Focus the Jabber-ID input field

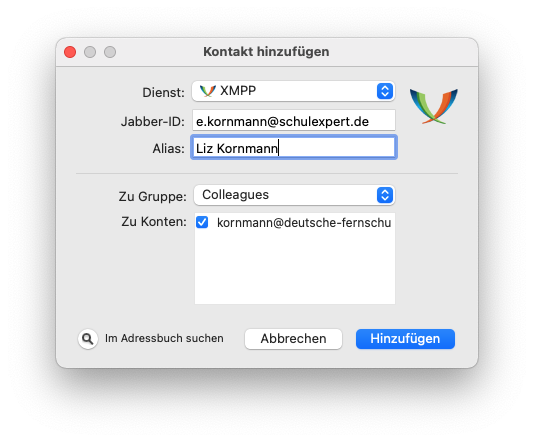(294, 120)
